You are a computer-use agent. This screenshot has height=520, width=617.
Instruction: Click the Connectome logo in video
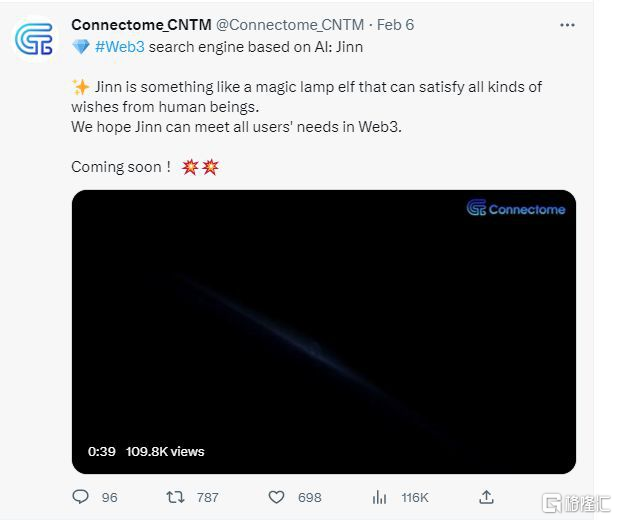click(516, 208)
